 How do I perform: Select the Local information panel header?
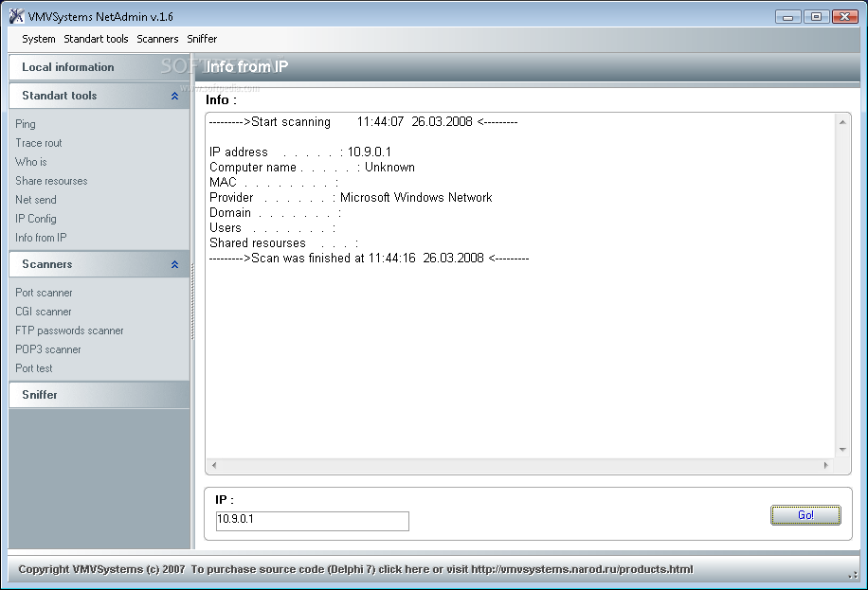(99, 67)
